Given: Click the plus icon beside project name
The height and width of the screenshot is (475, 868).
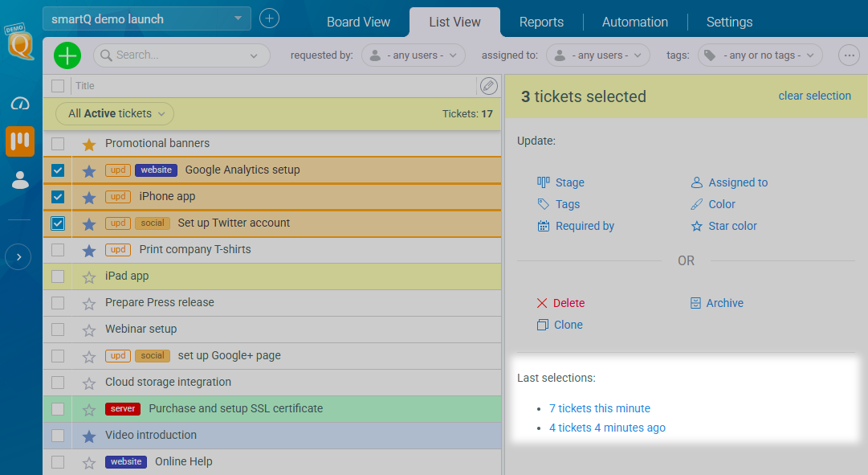Looking at the screenshot, I should coord(270,18).
